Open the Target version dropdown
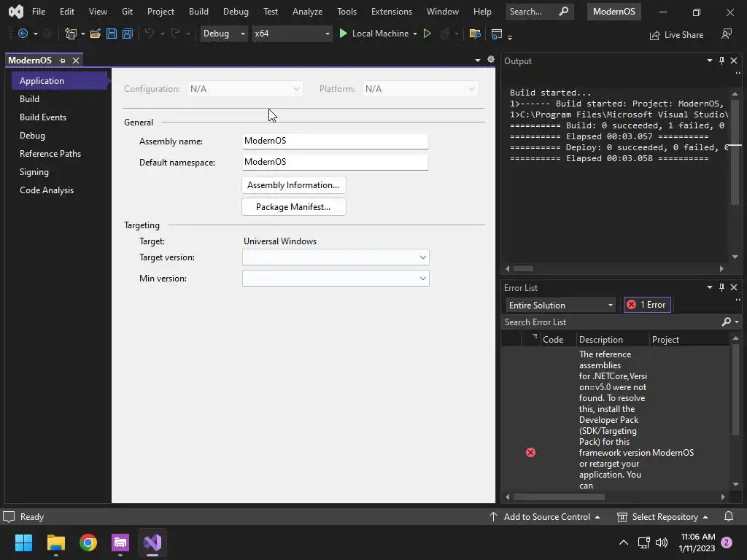Screen dimensions: 747x560 click(x=336, y=257)
